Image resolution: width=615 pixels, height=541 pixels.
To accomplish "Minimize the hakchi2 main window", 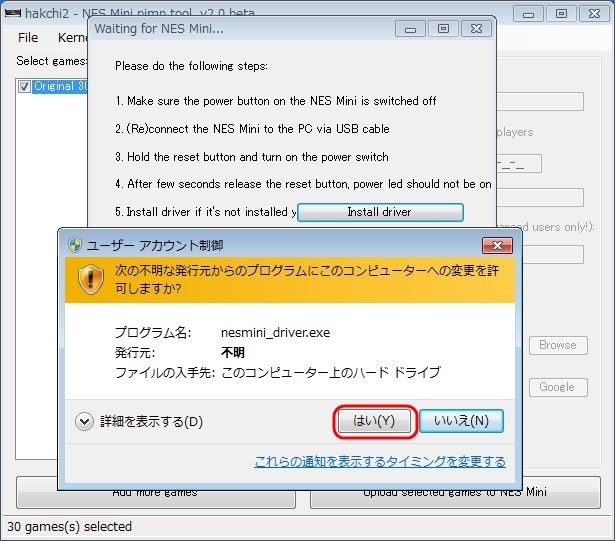I will (528, 14).
